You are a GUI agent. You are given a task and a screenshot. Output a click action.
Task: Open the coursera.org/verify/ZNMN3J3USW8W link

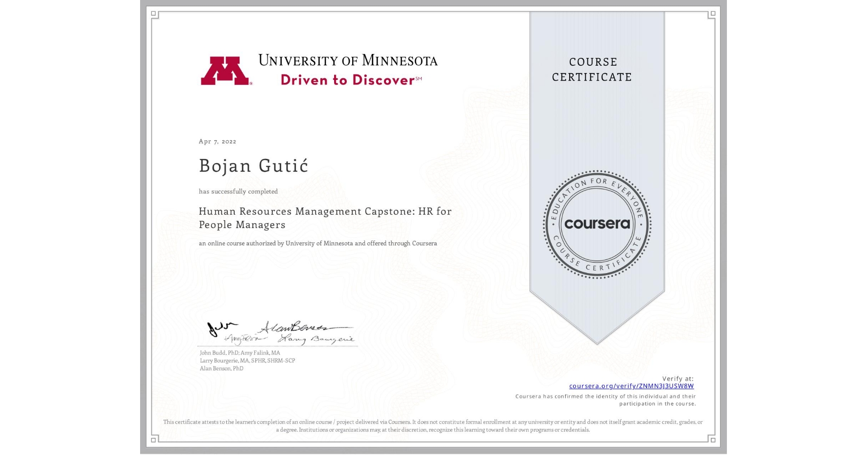pos(632,385)
